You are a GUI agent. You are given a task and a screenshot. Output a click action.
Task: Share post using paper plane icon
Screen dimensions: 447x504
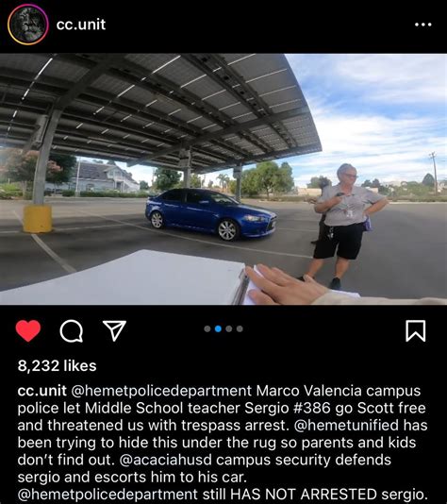pyautogui.click(x=114, y=330)
